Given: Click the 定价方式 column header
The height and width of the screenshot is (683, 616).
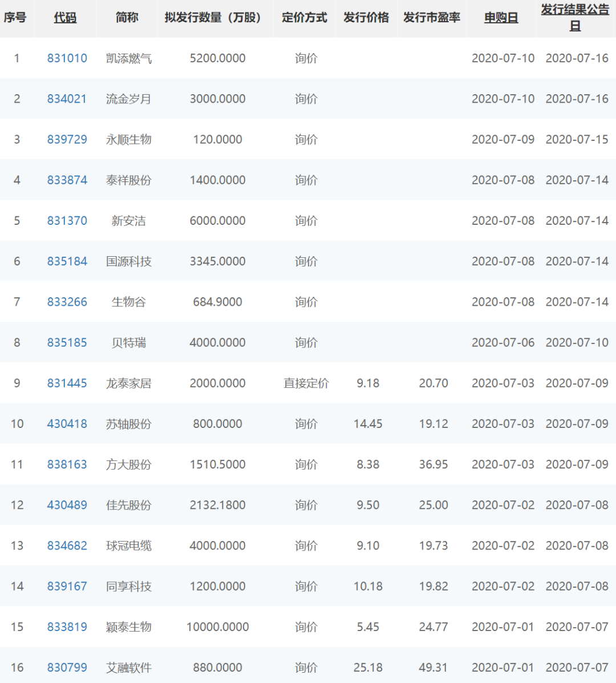Looking at the screenshot, I should [x=305, y=18].
